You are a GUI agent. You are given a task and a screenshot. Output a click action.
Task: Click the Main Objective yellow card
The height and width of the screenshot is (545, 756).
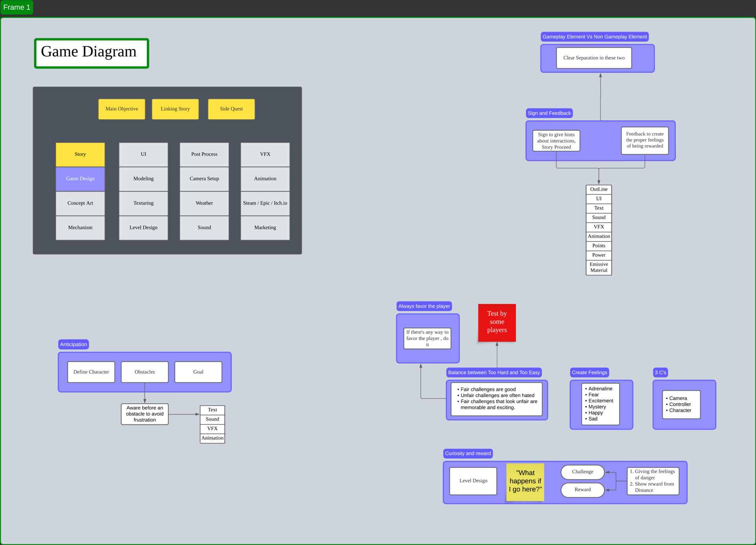tap(122, 109)
